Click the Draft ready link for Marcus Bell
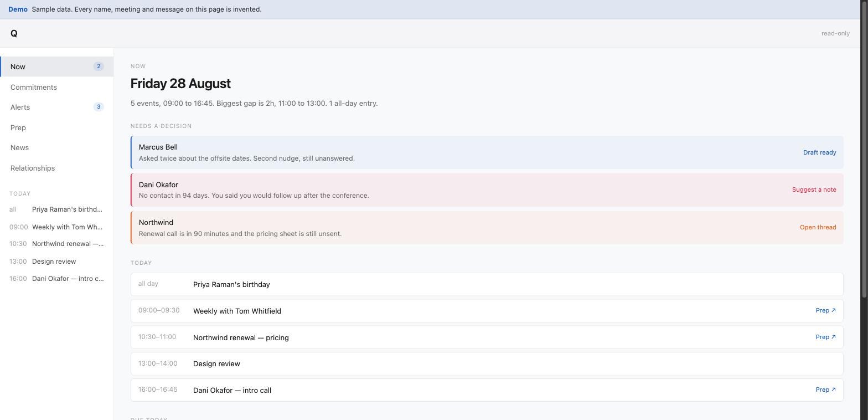Viewport: 868px width, 420px height. (819, 152)
